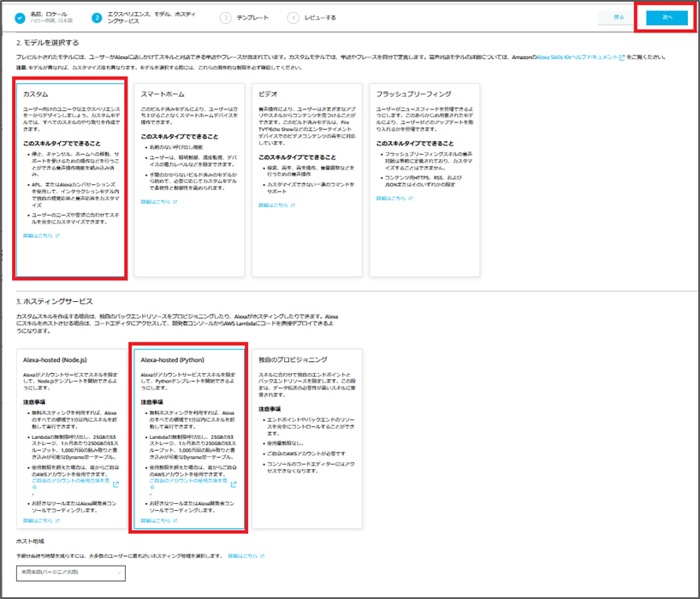700x599 pixels.
Task: Open 詳細はこちら link in スマートホーム card
Action: click(156, 202)
